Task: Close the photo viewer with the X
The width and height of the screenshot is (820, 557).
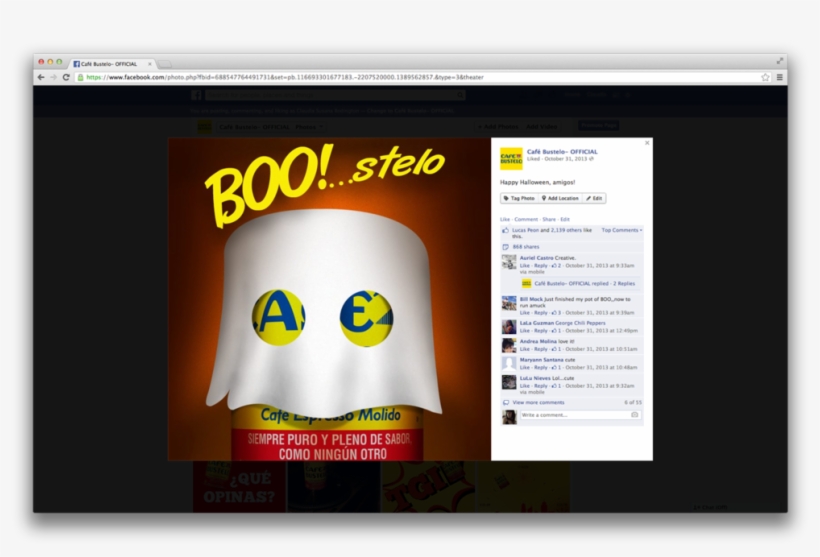Action: coord(647,142)
